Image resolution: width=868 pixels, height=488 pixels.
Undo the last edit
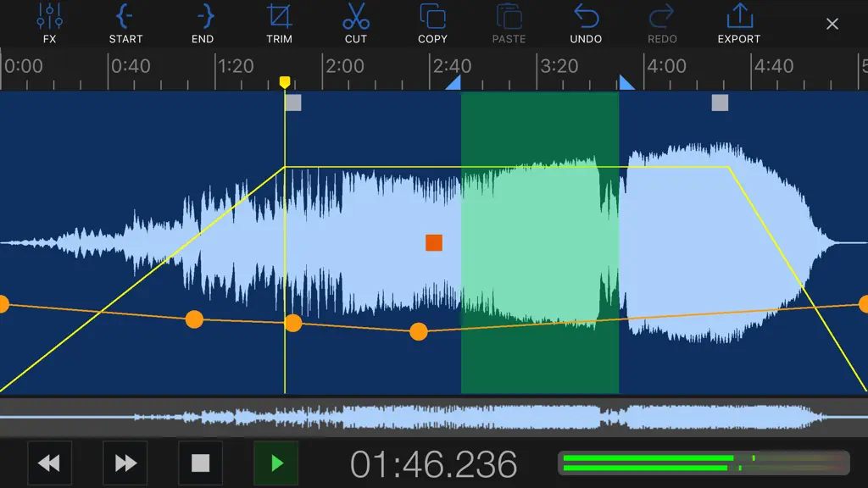click(x=586, y=24)
